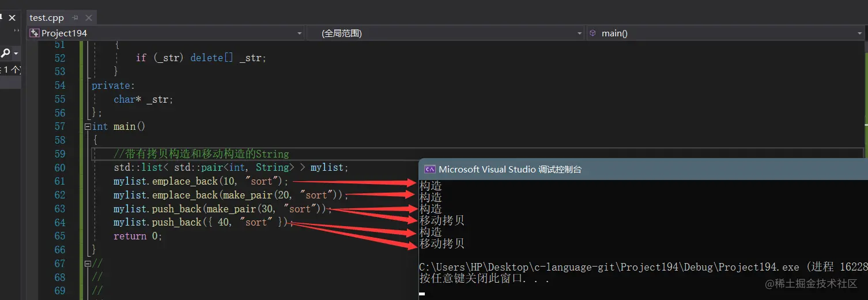Open the main() member dropdown

[x=859, y=33]
